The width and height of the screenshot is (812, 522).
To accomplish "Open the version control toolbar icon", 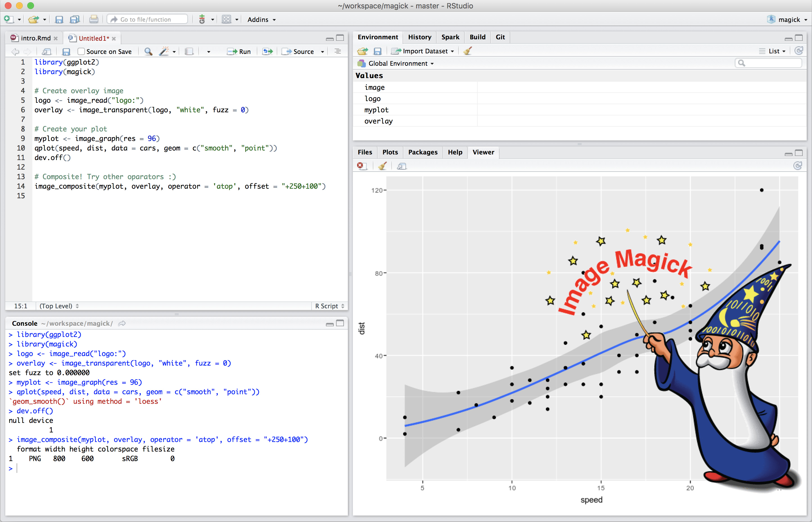I will (202, 19).
